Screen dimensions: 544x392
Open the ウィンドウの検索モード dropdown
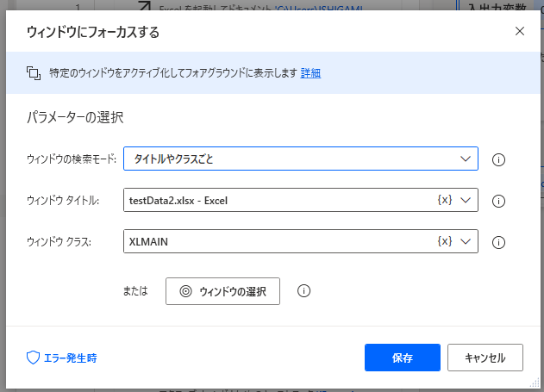pyautogui.click(x=300, y=159)
